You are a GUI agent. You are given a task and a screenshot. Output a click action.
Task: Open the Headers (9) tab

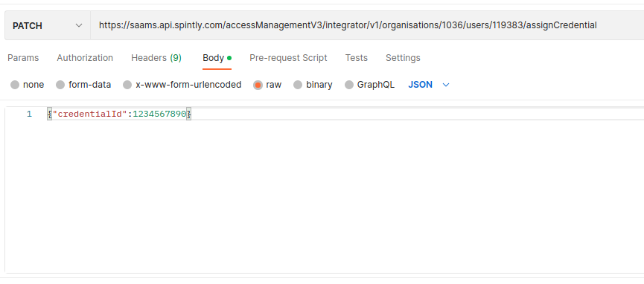click(156, 58)
